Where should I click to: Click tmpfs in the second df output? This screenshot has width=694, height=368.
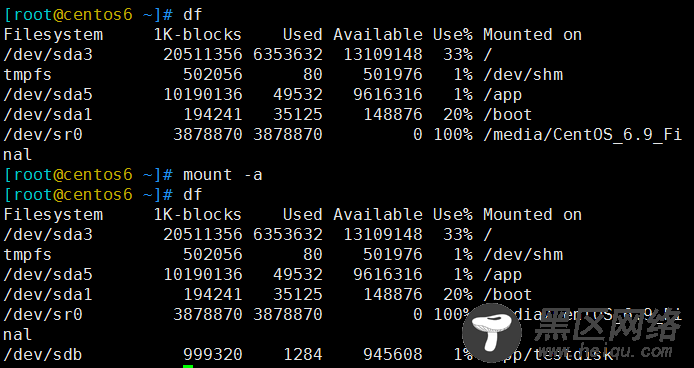(x=27, y=255)
